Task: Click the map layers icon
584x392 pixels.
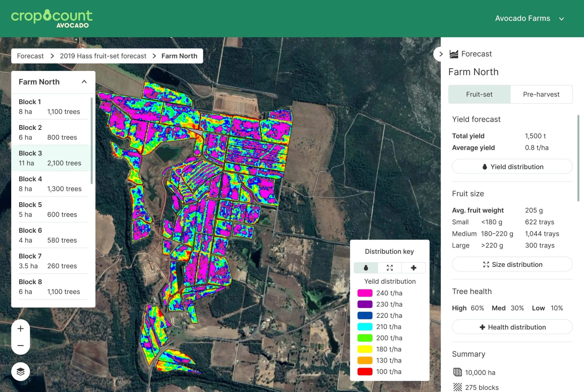Action: tap(20, 372)
